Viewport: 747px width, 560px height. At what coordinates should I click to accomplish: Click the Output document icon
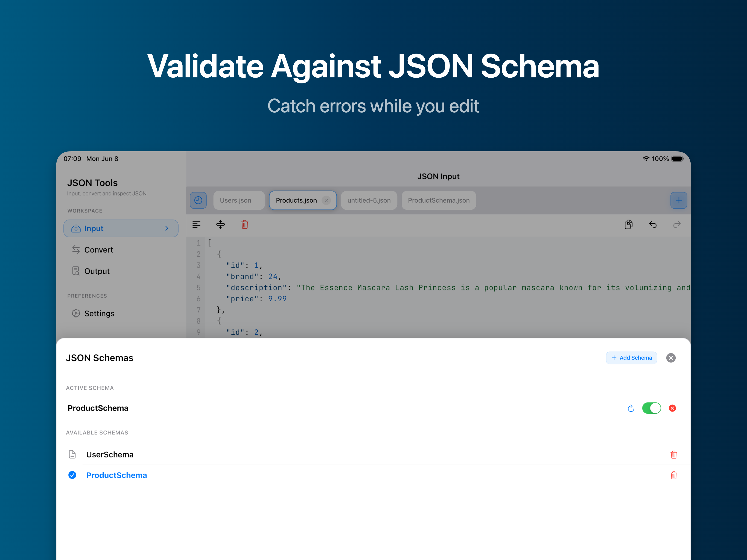tap(76, 271)
